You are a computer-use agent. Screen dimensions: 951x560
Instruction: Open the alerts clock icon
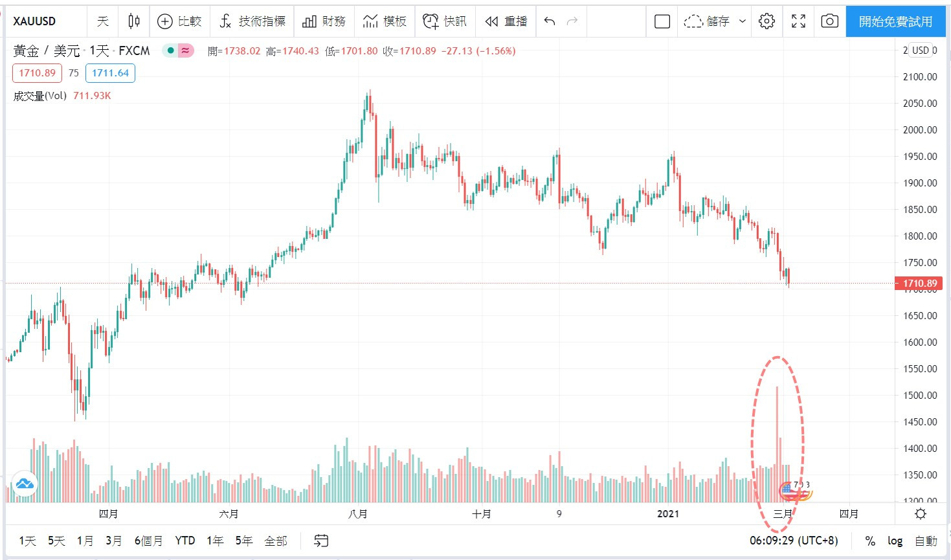[431, 21]
